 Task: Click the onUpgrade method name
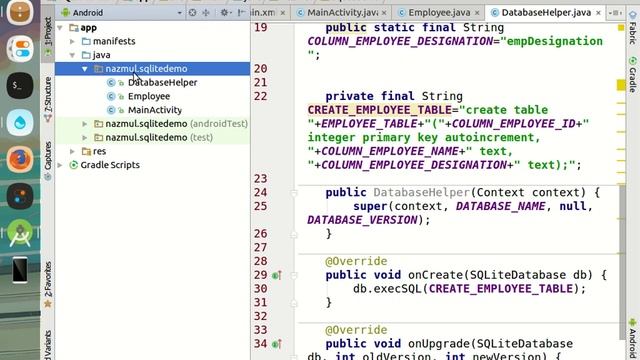pyautogui.click(x=439, y=344)
